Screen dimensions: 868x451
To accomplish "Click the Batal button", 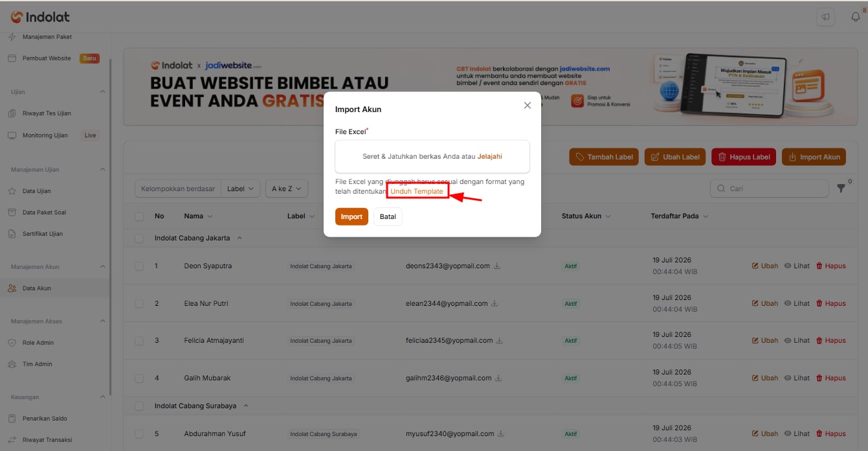I will pyautogui.click(x=388, y=216).
